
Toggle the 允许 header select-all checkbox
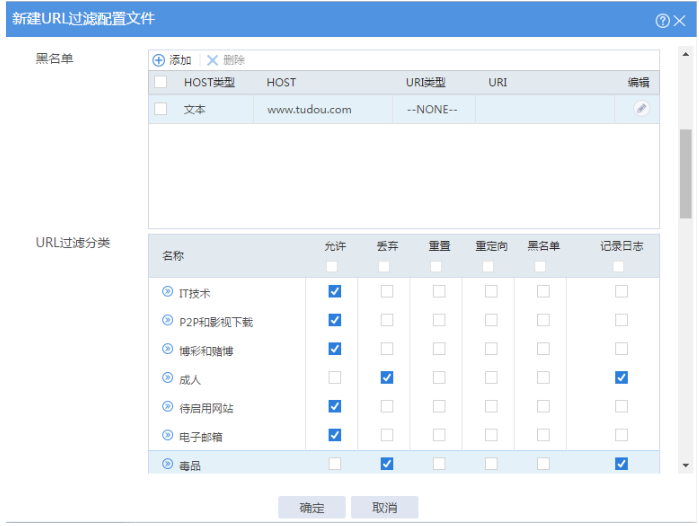click(332, 267)
